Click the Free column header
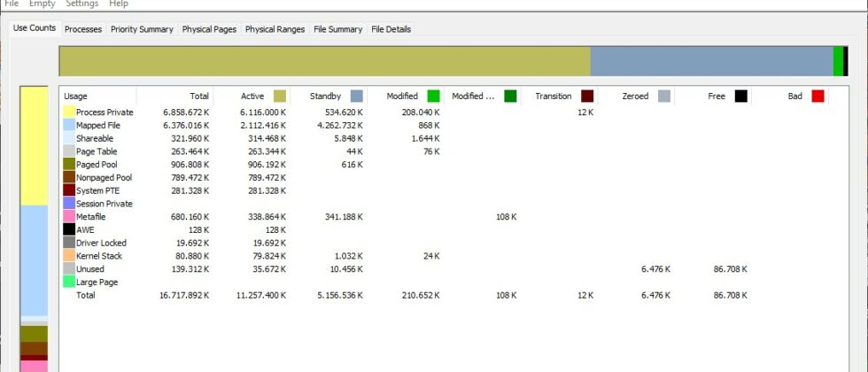Screen dimensions: 868x372 click(x=714, y=96)
